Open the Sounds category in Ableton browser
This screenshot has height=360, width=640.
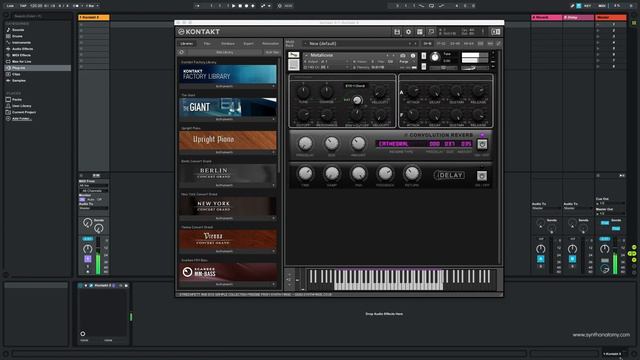tap(18, 30)
